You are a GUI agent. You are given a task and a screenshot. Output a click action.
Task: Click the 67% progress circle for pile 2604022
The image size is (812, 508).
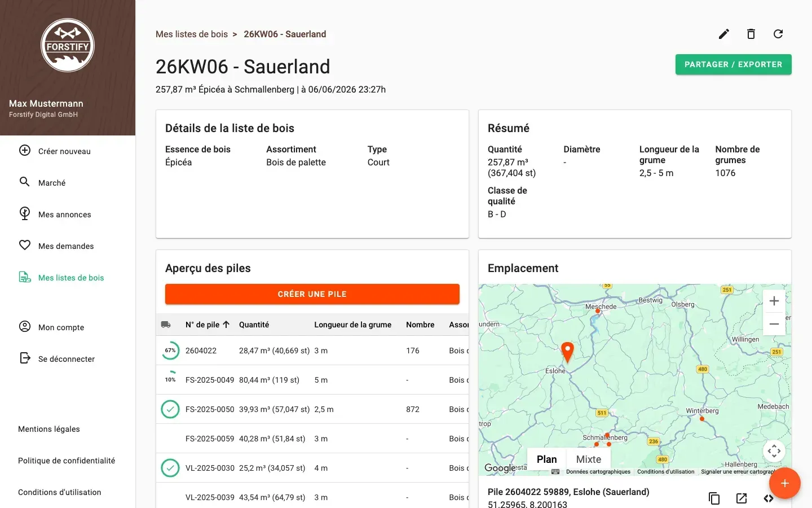(x=170, y=351)
